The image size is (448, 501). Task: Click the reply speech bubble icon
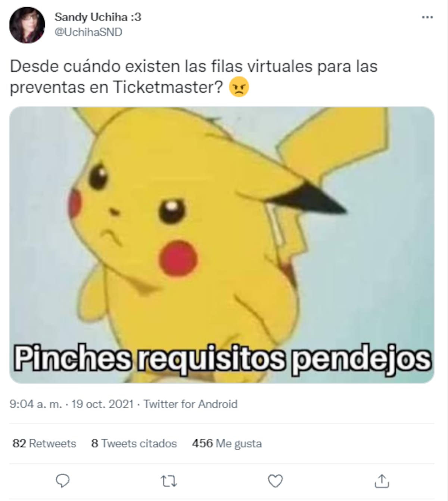point(63,481)
